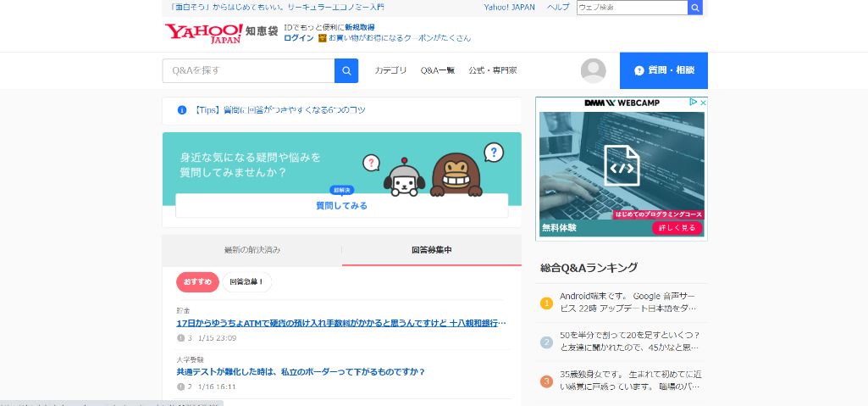Open ranking item 35歳独身女です

click(631, 380)
